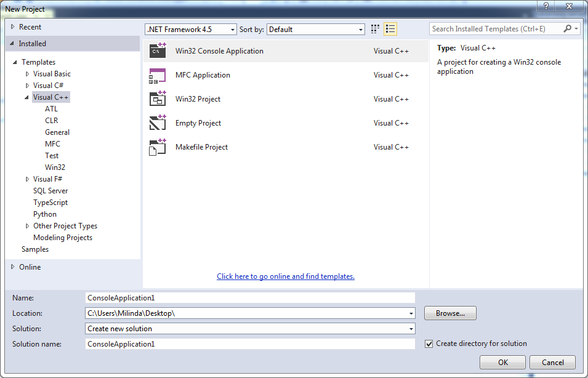The height and width of the screenshot is (378, 588).
Task: Expand the Recent section
Action: coord(13,26)
